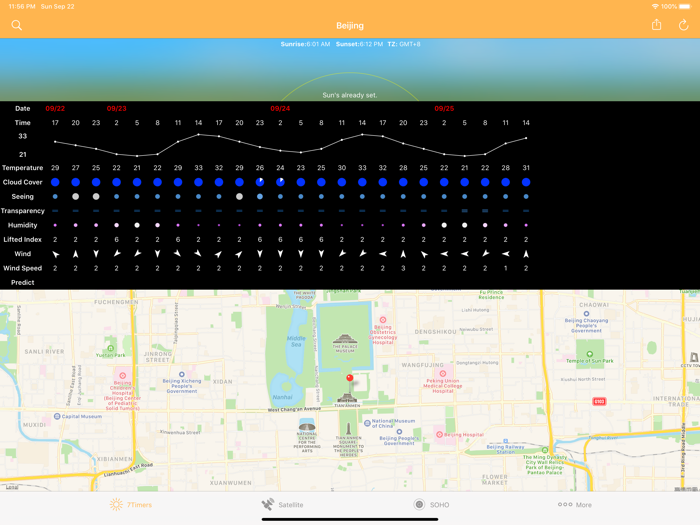Viewport: 700px width, 525px height.
Task: Tap the XIDAN district label
Action: pos(222,382)
